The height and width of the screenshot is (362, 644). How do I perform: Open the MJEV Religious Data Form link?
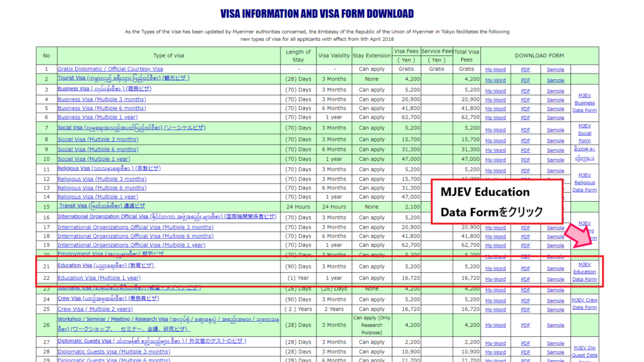584,182
